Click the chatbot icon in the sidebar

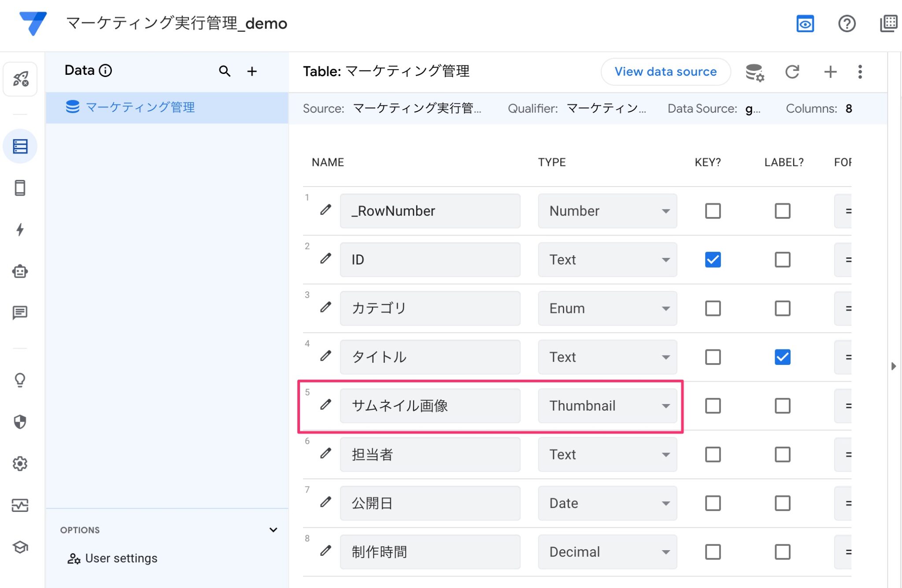[20, 272]
